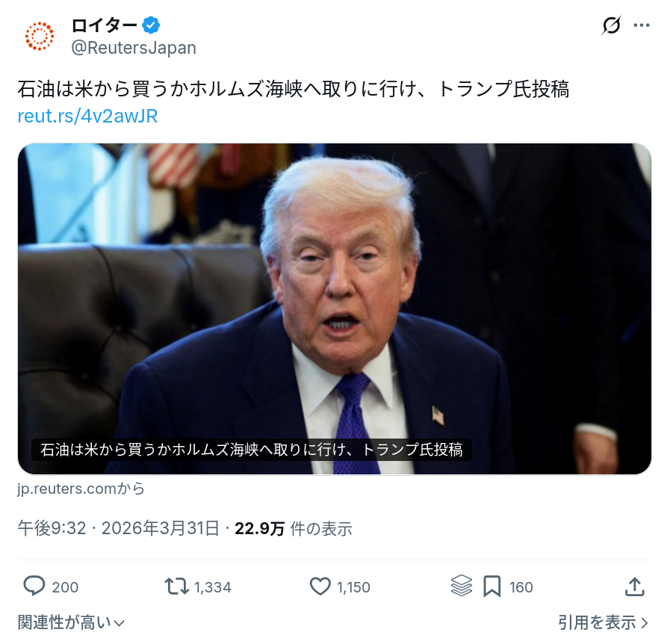
Task: Click the blue verified badge
Action: pyautogui.click(x=151, y=25)
